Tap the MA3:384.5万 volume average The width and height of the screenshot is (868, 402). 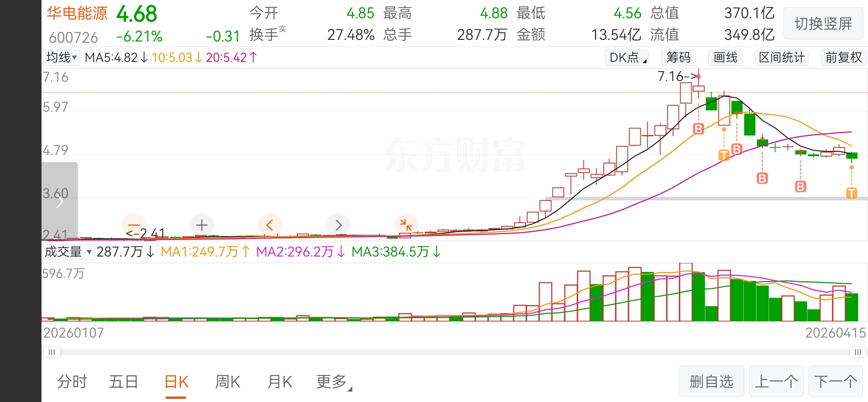396,252
